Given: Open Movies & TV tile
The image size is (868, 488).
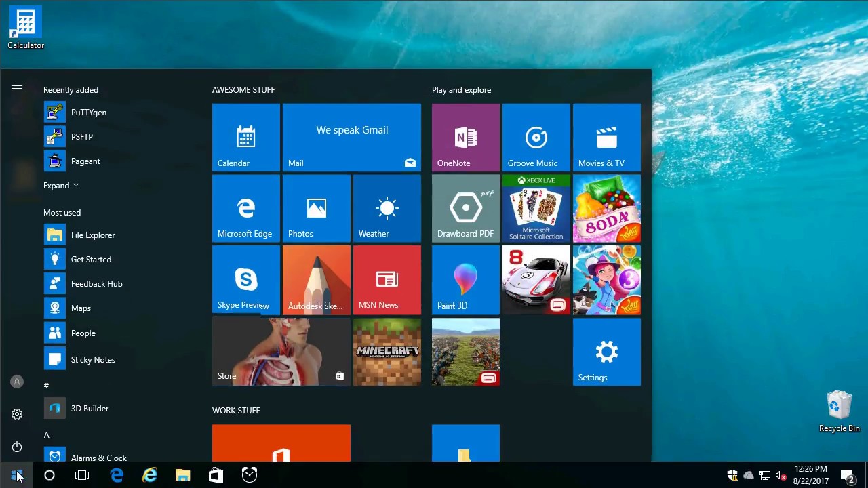Looking at the screenshot, I should pos(606,138).
